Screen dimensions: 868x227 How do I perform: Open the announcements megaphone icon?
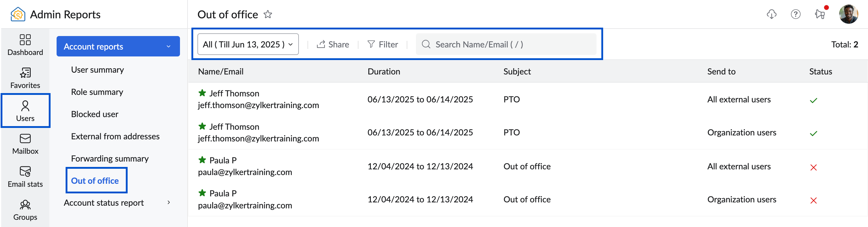[820, 14]
